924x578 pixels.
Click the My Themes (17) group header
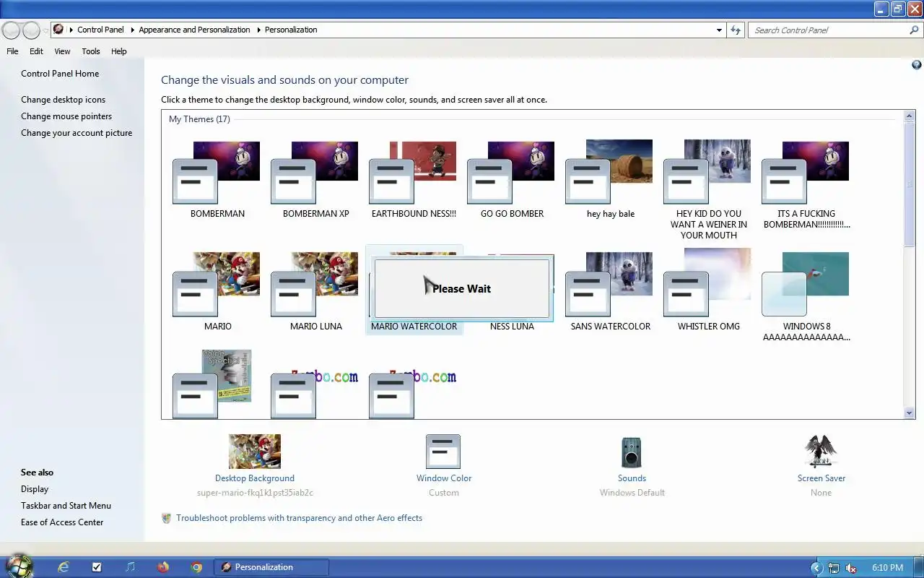[x=199, y=119]
